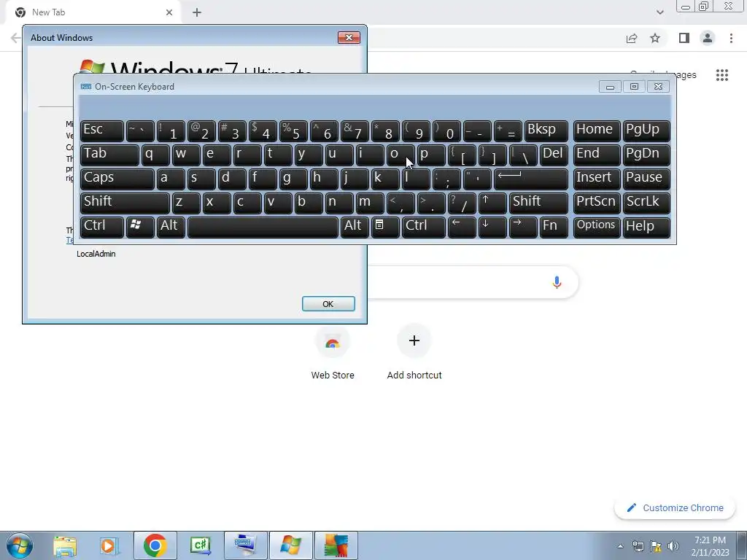Toggle the Fn key
The width and height of the screenshot is (747, 560).
[554, 227]
